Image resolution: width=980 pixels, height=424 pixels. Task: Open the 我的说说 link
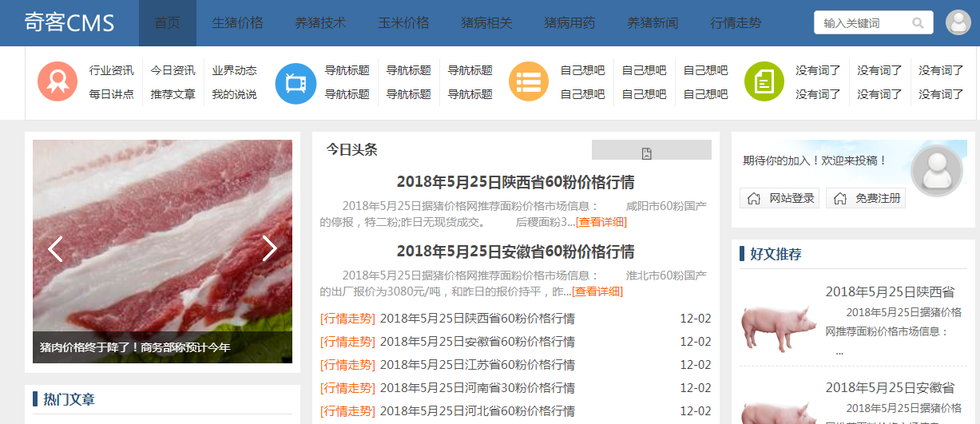(235, 94)
